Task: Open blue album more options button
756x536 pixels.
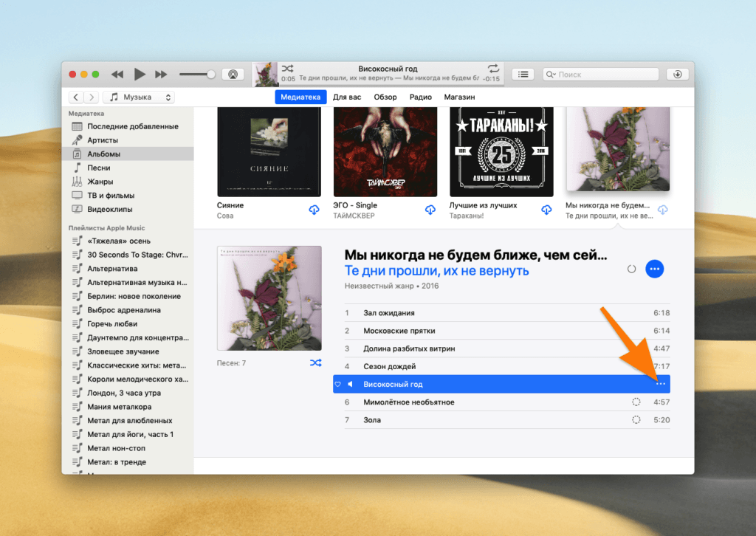Action: [x=654, y=269]
